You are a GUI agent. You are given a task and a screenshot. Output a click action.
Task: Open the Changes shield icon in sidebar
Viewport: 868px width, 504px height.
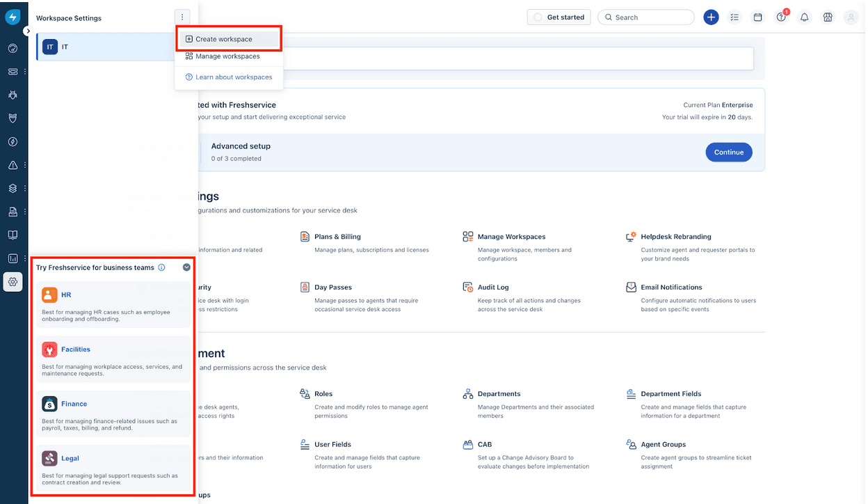click(13, 118)
